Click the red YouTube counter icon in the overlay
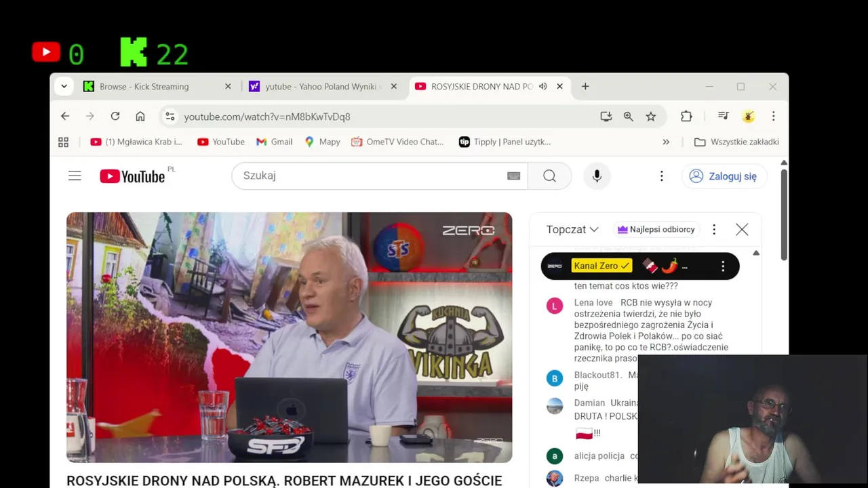Viewport: 868px width, 488px height. pos(46,52)
